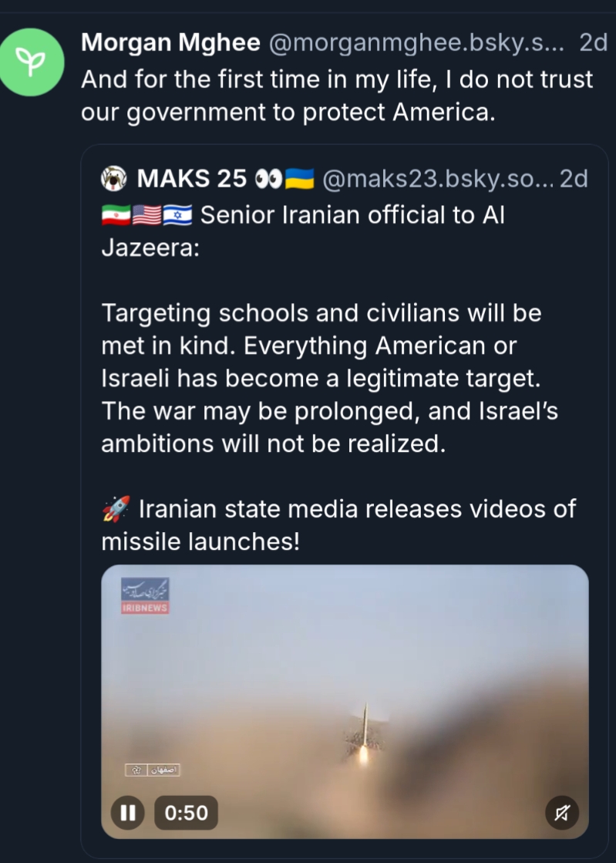Click the 0:50 video time indicator
Screen dimensions: 616x863
(x=186, y=812)
